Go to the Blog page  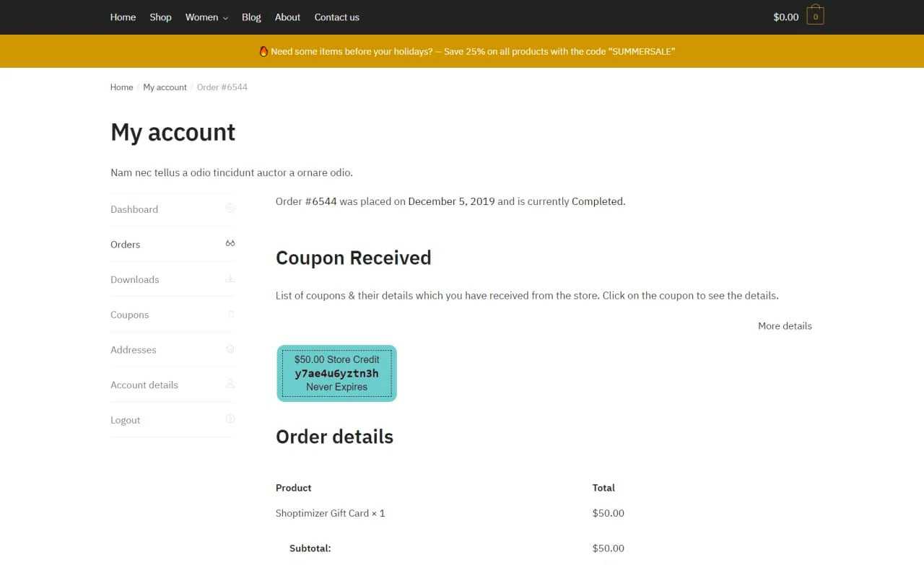click(x=251, y=17)
